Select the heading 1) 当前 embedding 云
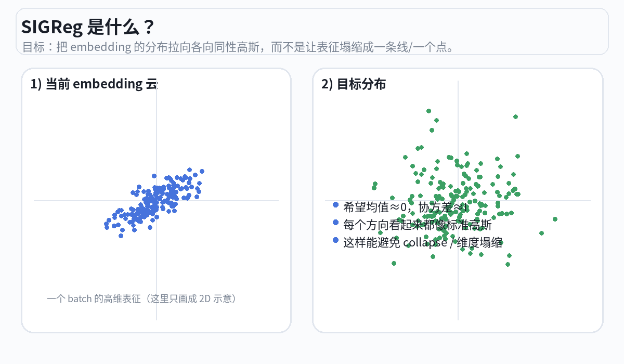Screen dimensions: 624x364 [x=94, y=84]
